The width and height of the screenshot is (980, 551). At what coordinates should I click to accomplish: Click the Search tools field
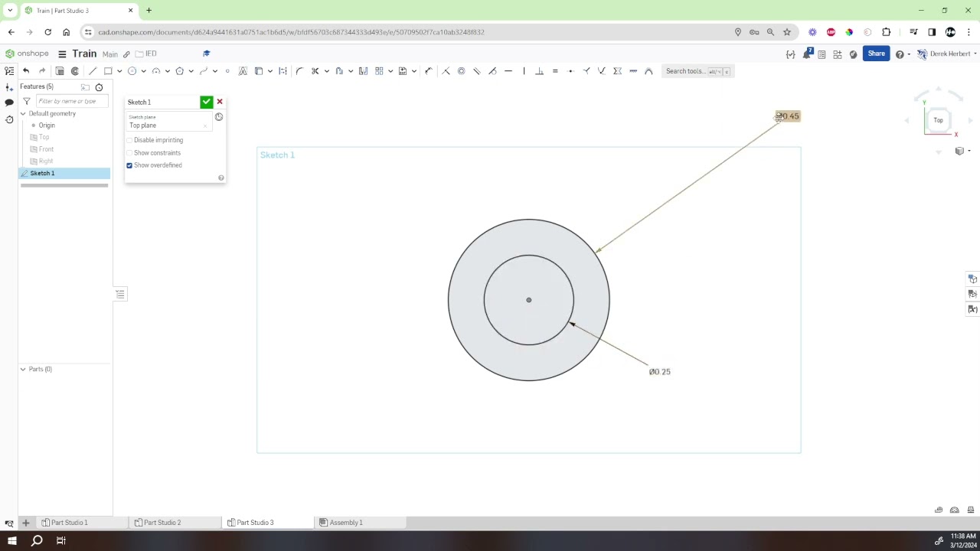coord(697,71)
